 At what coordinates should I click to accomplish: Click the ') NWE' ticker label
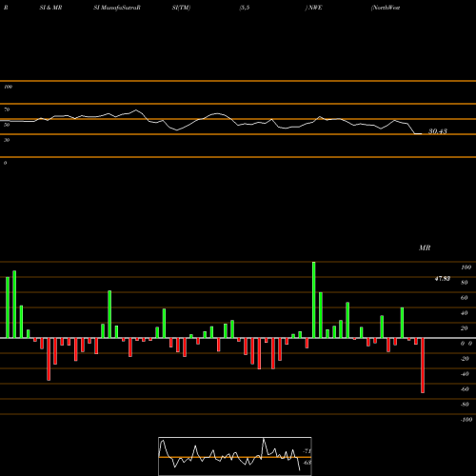[313, 8]
